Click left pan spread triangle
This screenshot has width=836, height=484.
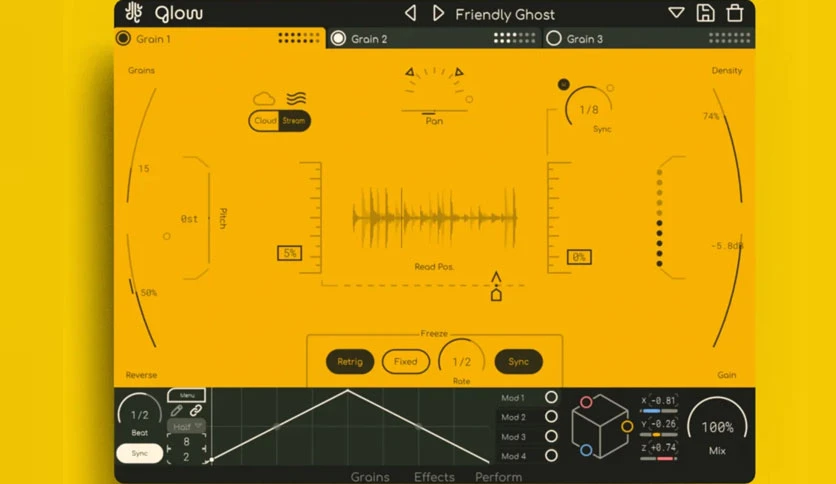click(409, 71)
